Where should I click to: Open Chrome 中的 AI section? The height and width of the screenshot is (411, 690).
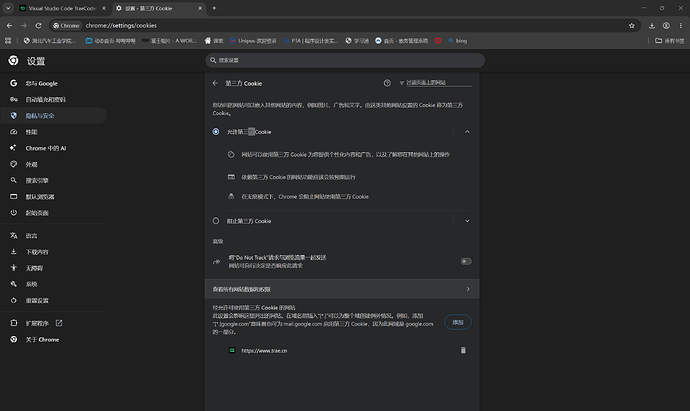pyautogui.click(x=54, y=148)
